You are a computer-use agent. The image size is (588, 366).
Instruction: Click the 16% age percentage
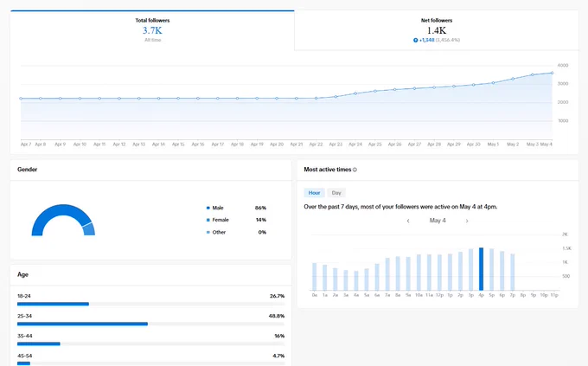(x=279, y=336)
